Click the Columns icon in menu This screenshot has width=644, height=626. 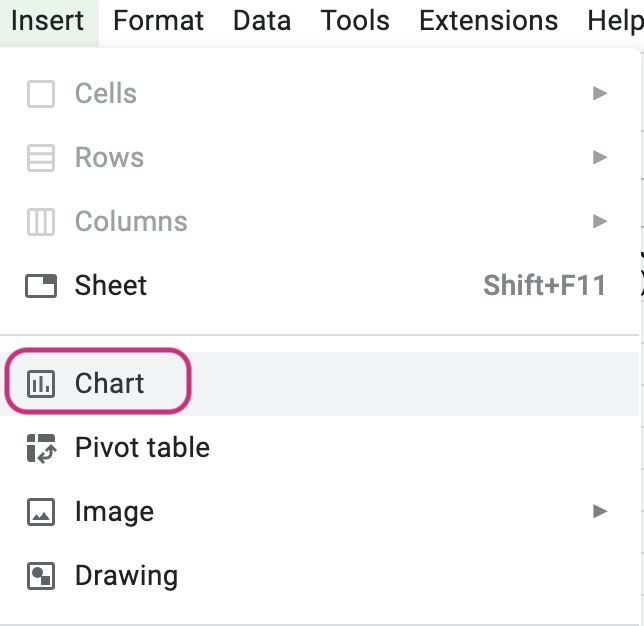coord(41,222)
